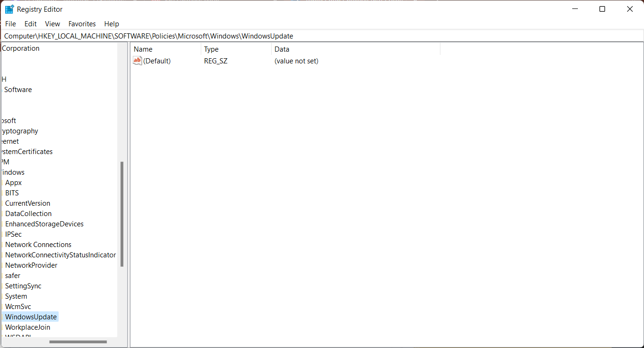The width and height of the screenshot is (644, 348).
Task: Select the NetworkConnectivityStatusIndicator key
Action: tap(61, 255)
